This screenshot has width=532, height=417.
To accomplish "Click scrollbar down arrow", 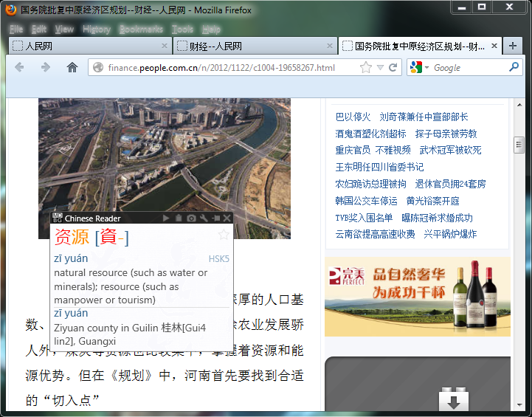I will (519, 404).
